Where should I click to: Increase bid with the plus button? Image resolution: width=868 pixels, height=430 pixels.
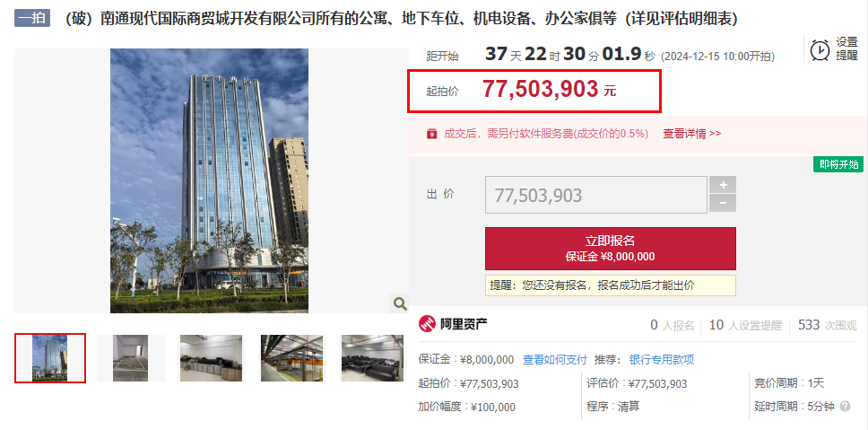coord(723,185)
